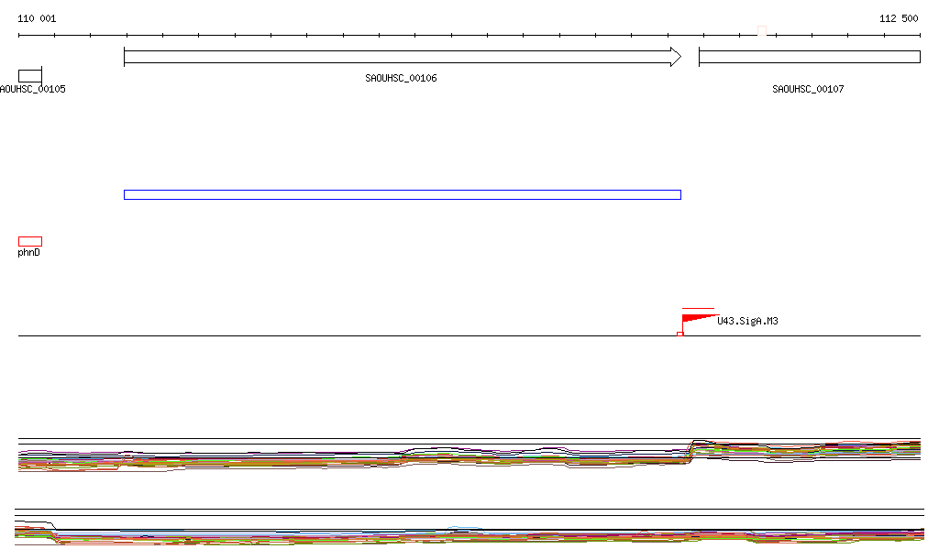Click the small SAOUHSC_00105 gene box
Viewport: 939px width, 560px height.
coord(30,76)
